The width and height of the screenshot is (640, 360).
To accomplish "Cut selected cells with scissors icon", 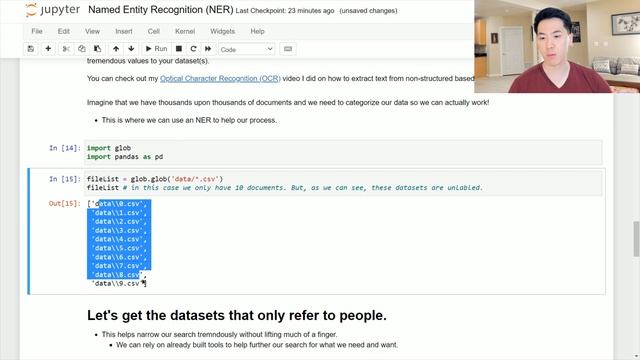I will point(66,49).
